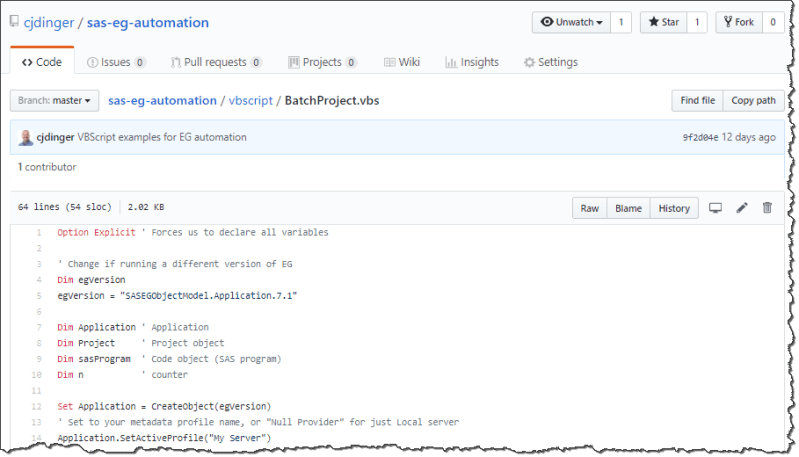
Task: Click the 2.02 KB file size text
Action: (x=146, y=207)
